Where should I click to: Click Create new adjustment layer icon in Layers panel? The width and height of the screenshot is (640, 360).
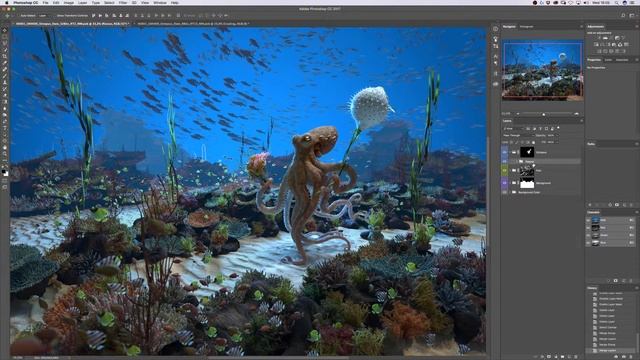[x=556, y=356]
